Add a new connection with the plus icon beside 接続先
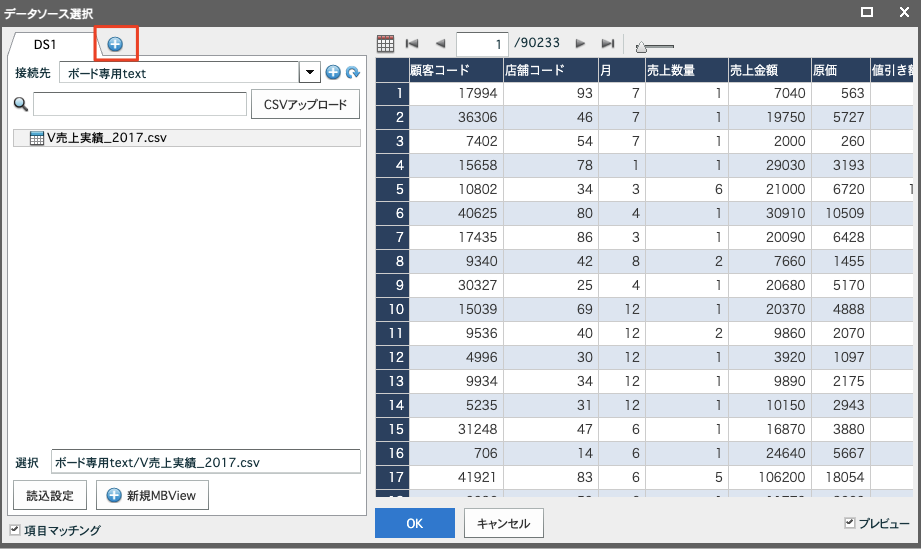Image resolution: width=921 pixels, height=549 pixels. [333, 72]
